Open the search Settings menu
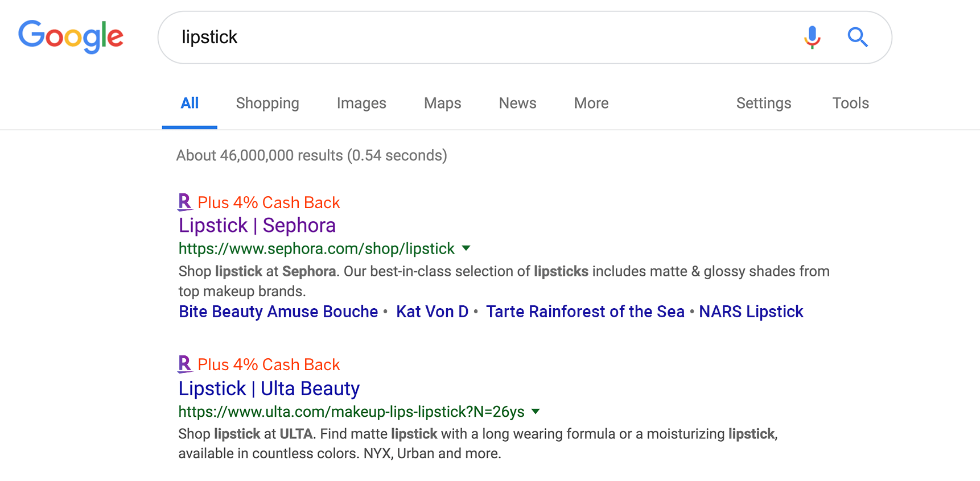 click(x=764, y=103)
